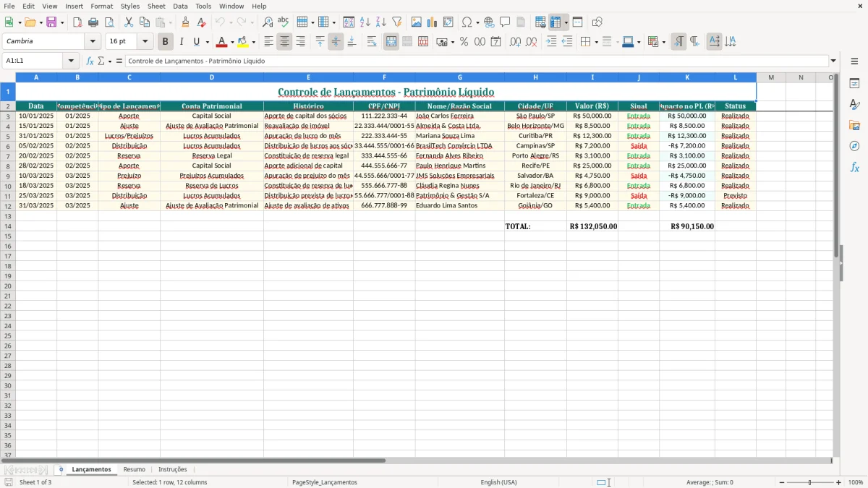
Task: Select column D header
Action: (212, 77)
